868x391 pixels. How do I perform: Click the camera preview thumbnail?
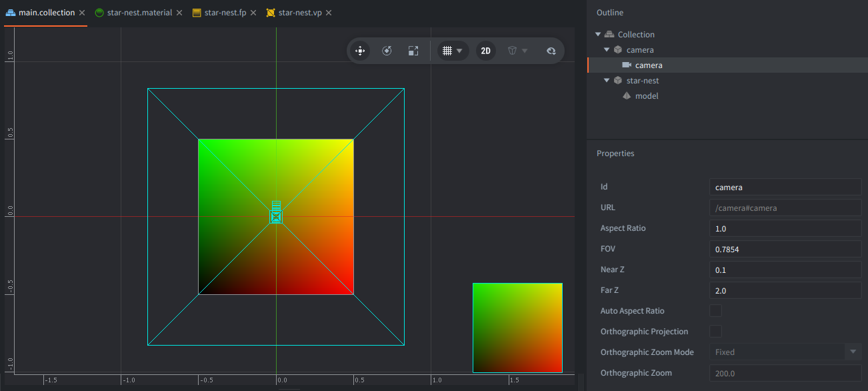[x=517, y=328]
